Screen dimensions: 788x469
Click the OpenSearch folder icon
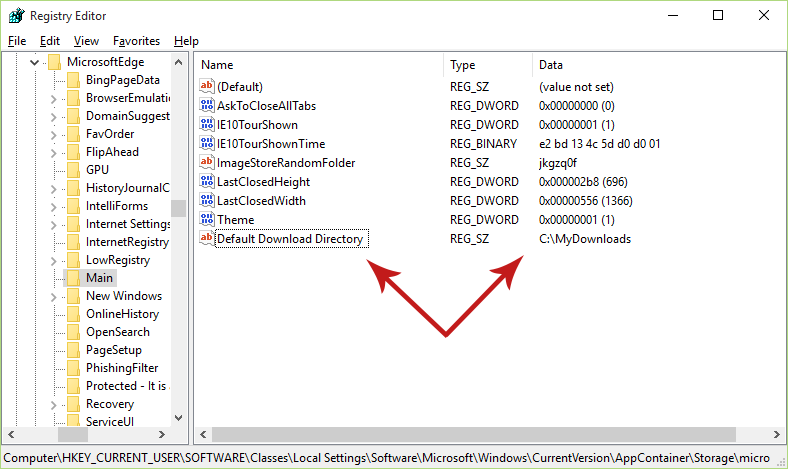[x=73, y=332]
